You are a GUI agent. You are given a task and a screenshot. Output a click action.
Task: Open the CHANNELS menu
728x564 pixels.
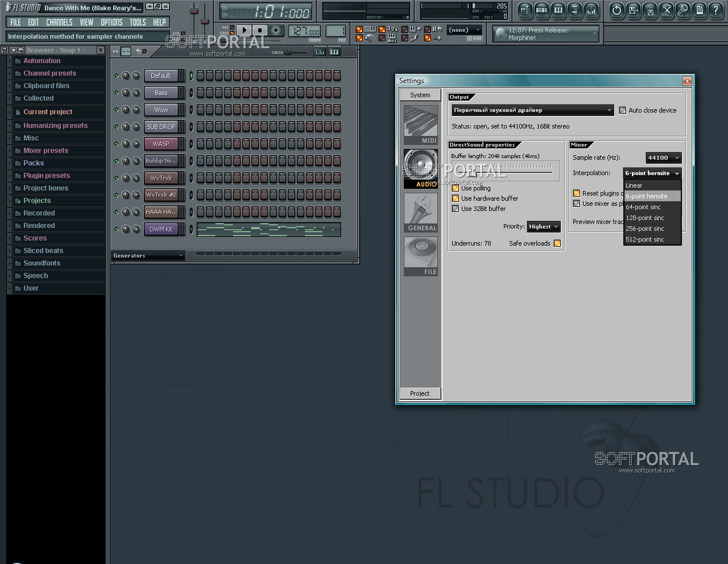[59, 22]
